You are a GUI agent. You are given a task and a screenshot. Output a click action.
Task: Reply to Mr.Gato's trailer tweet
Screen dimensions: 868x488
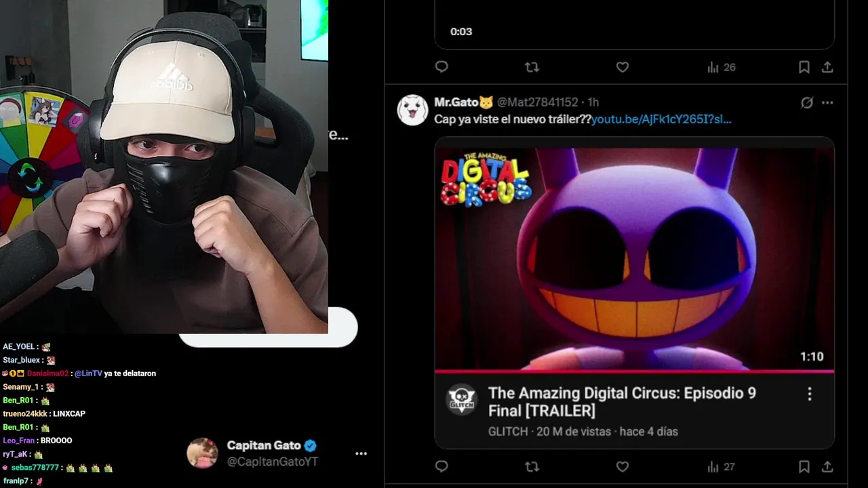click(441, 466)
